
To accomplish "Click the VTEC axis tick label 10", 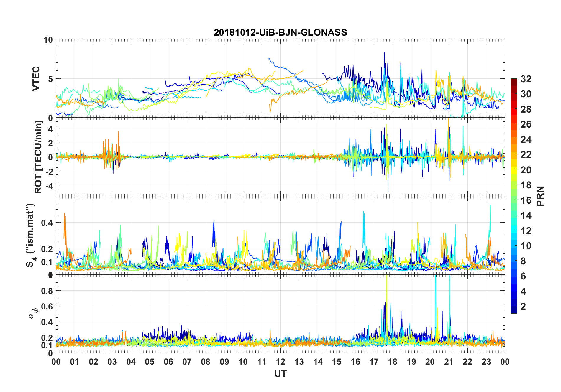I will (x=48, y=40).
